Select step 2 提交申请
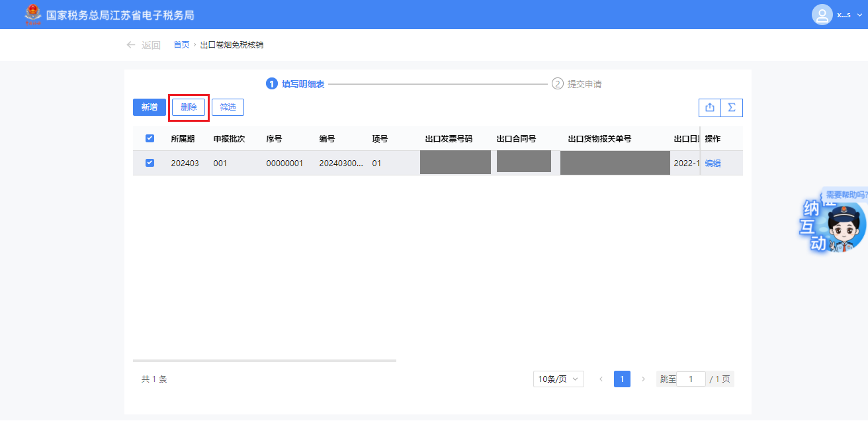 pyautogui.click(x=577, y=84)
